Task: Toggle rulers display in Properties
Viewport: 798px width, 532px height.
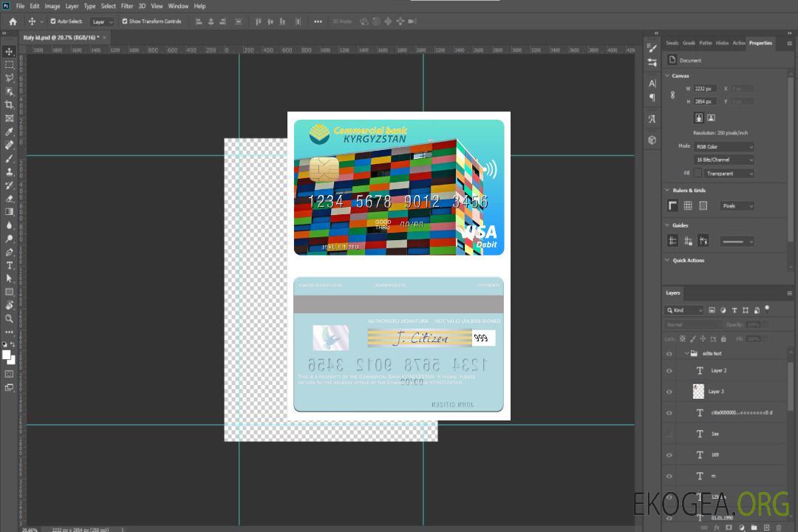Action: click(x=672, y=205)
